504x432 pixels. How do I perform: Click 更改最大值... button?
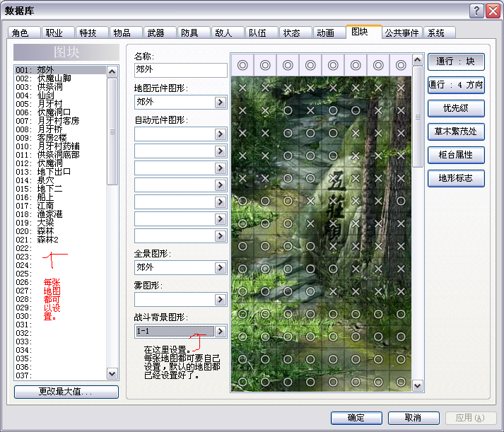pos(66,392)
